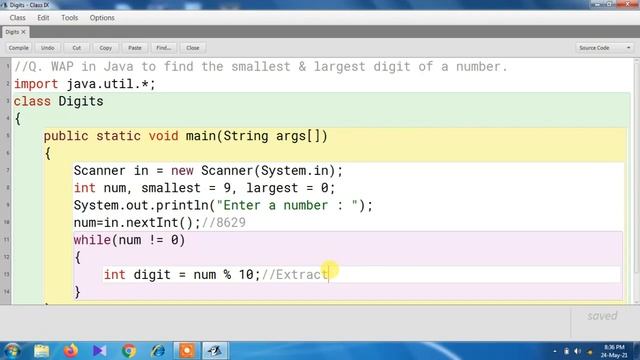The height and width of the screenshot is (360, 640).
Task: Click the 'saved' status label
Action: 602,316
